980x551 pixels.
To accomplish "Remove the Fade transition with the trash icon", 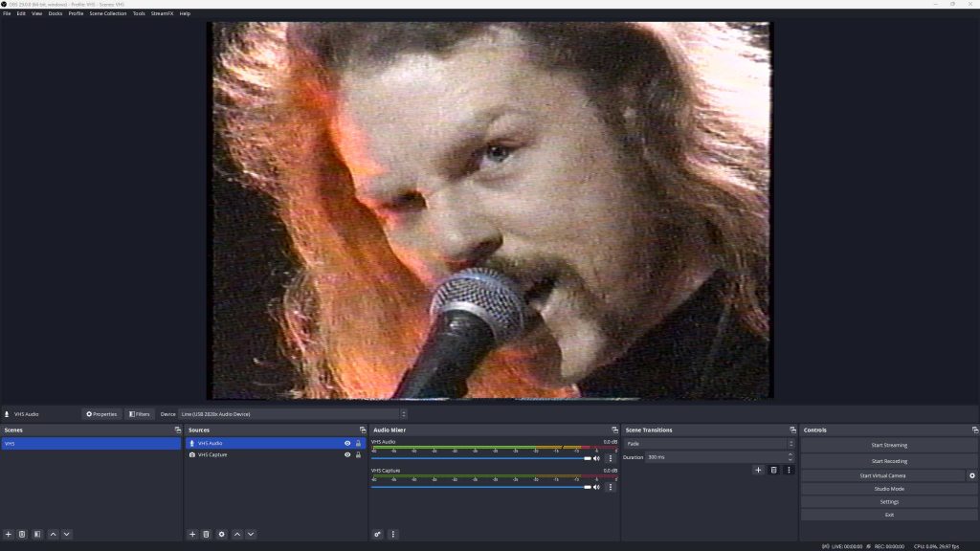I will (773, 470).
